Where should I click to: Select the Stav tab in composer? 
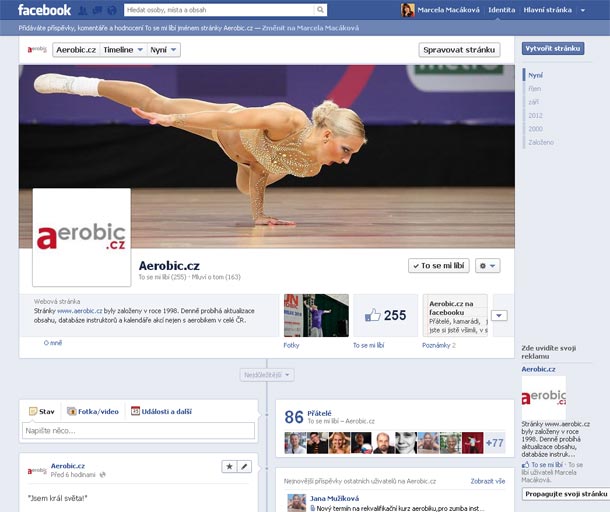(x=42, y=411)
